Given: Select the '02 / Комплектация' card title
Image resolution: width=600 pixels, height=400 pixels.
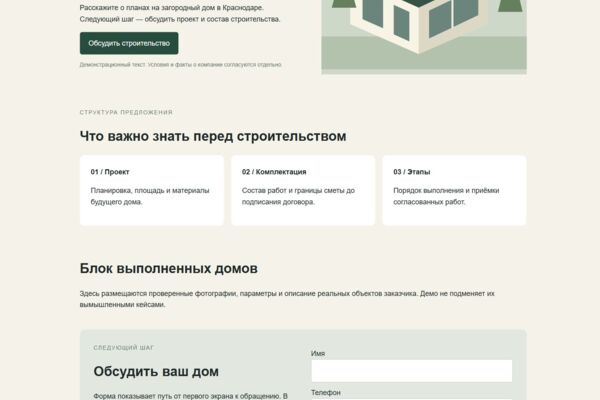Looking at the screenshot, I should (274, 172).
